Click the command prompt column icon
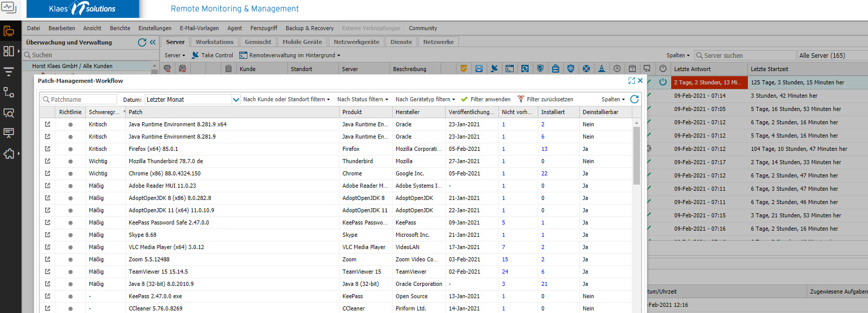 click(510, 69)
